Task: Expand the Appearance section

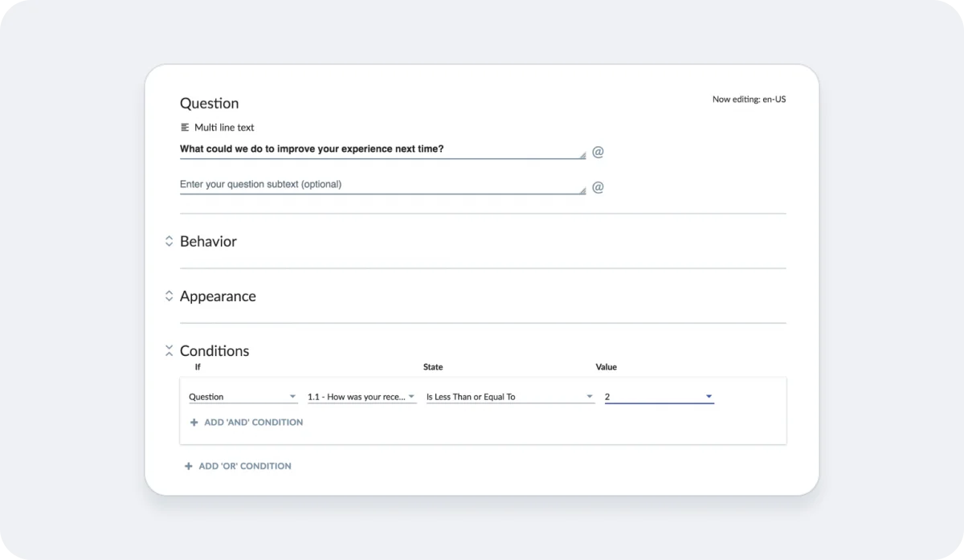Action: pyautogui.click(x=169, y=296)
